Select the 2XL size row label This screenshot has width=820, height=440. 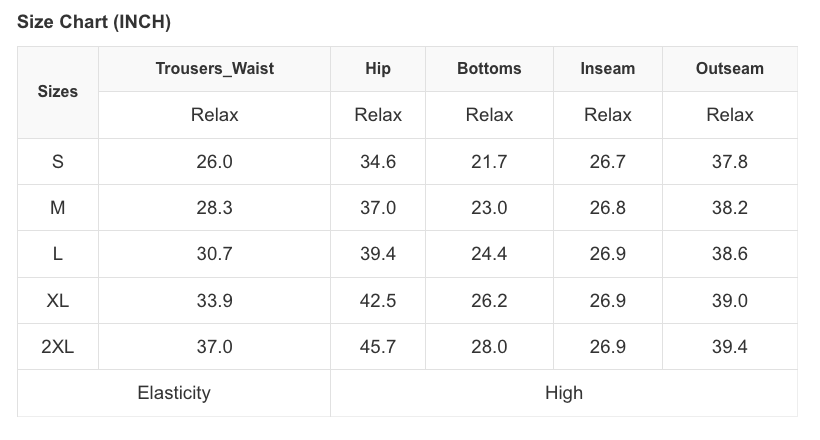tap(58, 347)
